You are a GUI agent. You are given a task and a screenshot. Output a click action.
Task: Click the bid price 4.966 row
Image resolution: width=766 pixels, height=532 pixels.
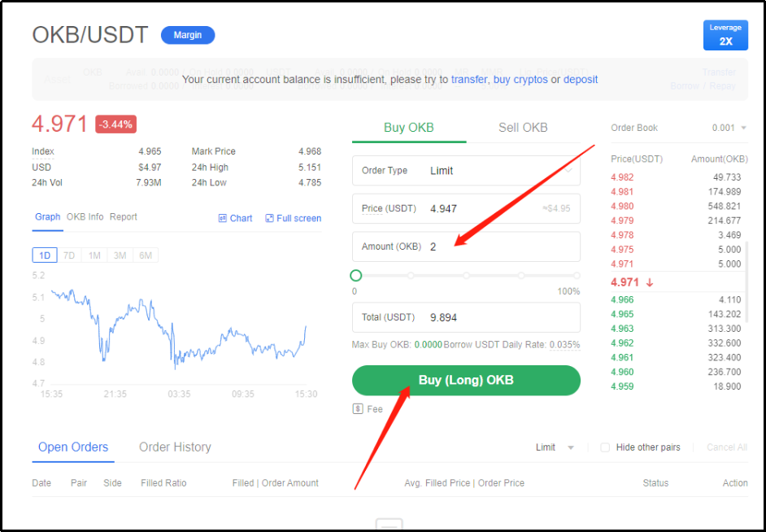tap(676, 300)
